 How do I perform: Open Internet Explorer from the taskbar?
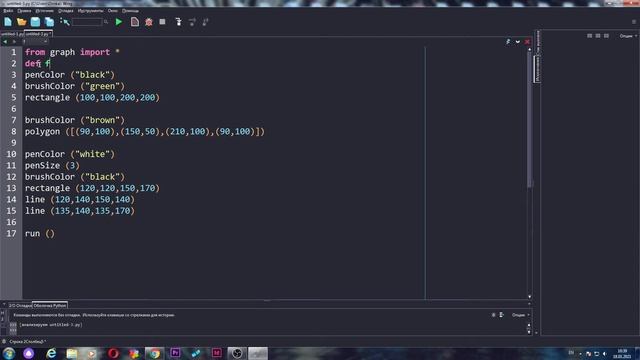pos(51,353)
